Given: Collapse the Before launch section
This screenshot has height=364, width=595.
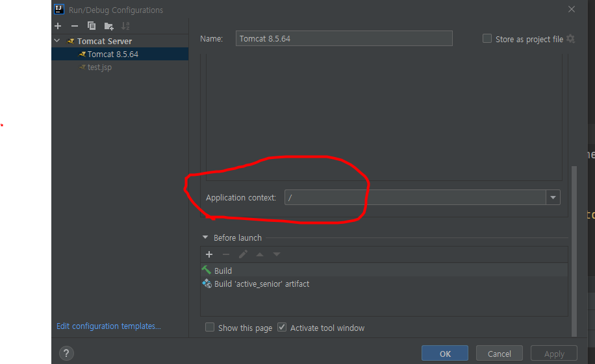Looking at the screenshot, I should [205, 237].
